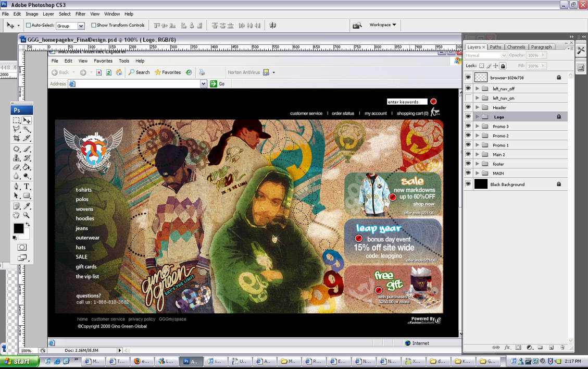Screen dimensions: 588x369
Task: Click the layer style fx icon
Action: point(507,347)
